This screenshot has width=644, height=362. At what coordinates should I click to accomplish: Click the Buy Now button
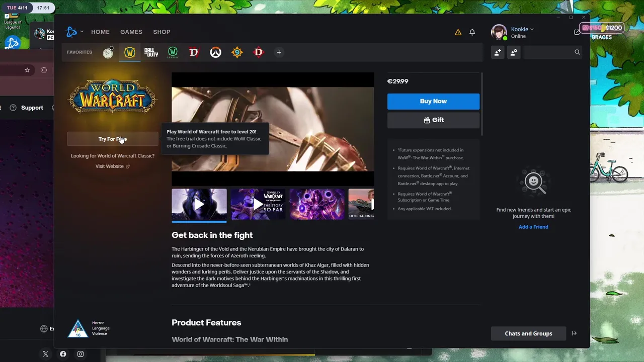click(x=433, y=101)
